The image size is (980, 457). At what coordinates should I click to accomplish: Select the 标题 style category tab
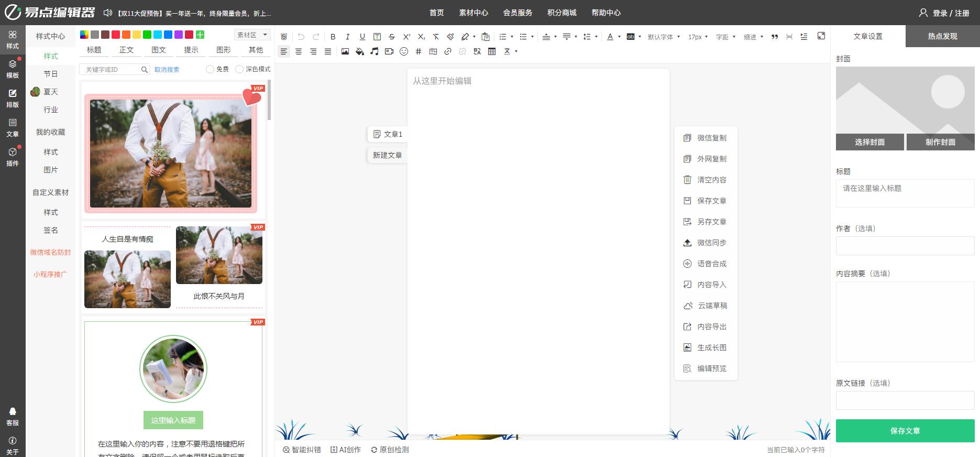(94, 50)
